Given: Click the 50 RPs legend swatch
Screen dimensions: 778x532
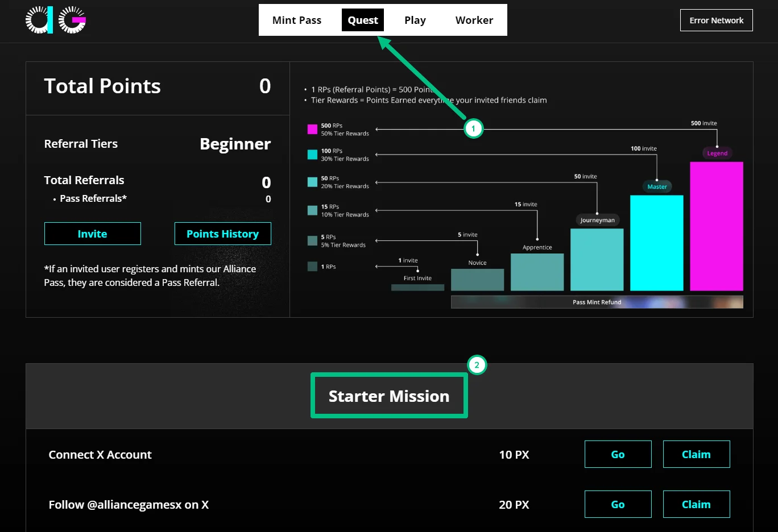Looking at the screenshot, I should 312,182.
